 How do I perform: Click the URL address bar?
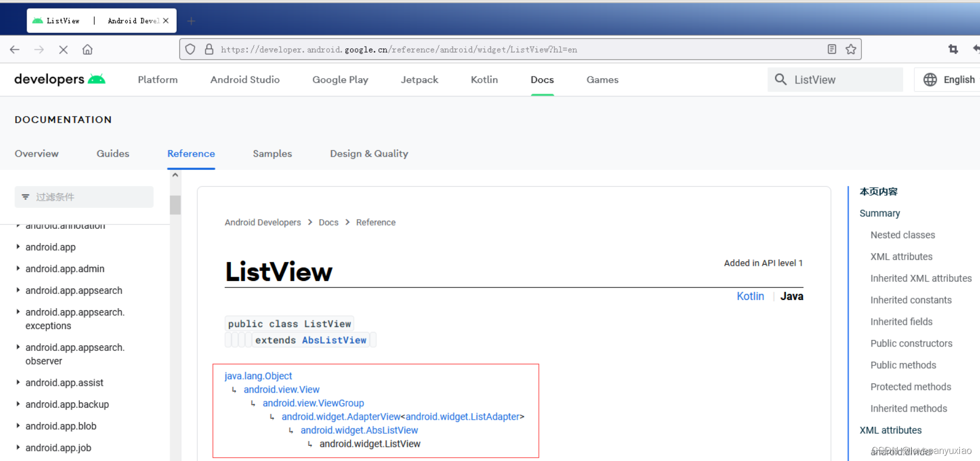[x=520, y=49]
